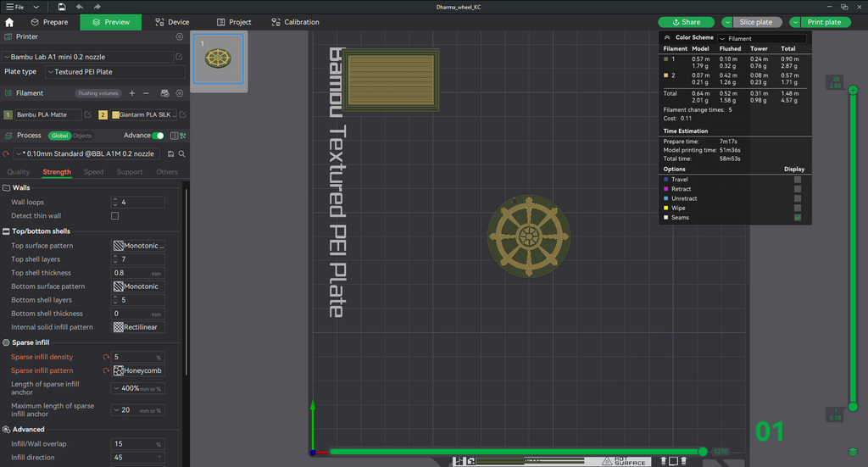Open the Plate type dropdown
This screenshot has height=467, width=868.
point(115,72)
